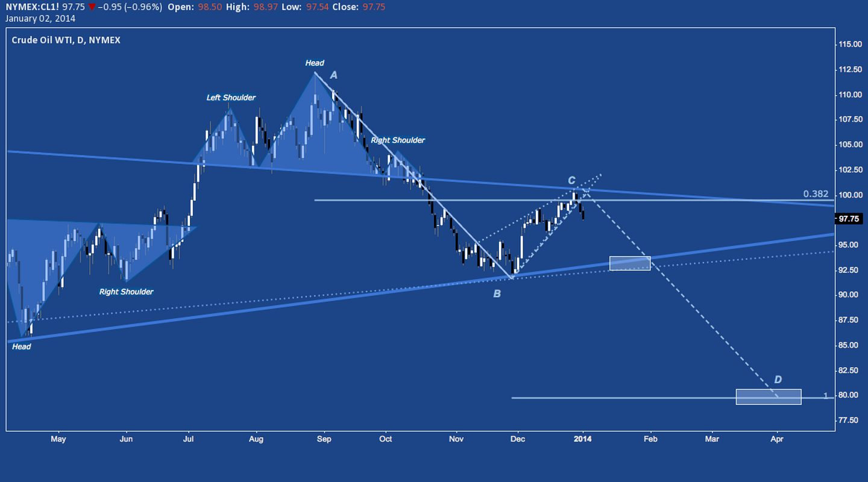This screenshot has width=868, height=482.
Task: Click the High: 98.97 value
Action: tap(265, 7)
